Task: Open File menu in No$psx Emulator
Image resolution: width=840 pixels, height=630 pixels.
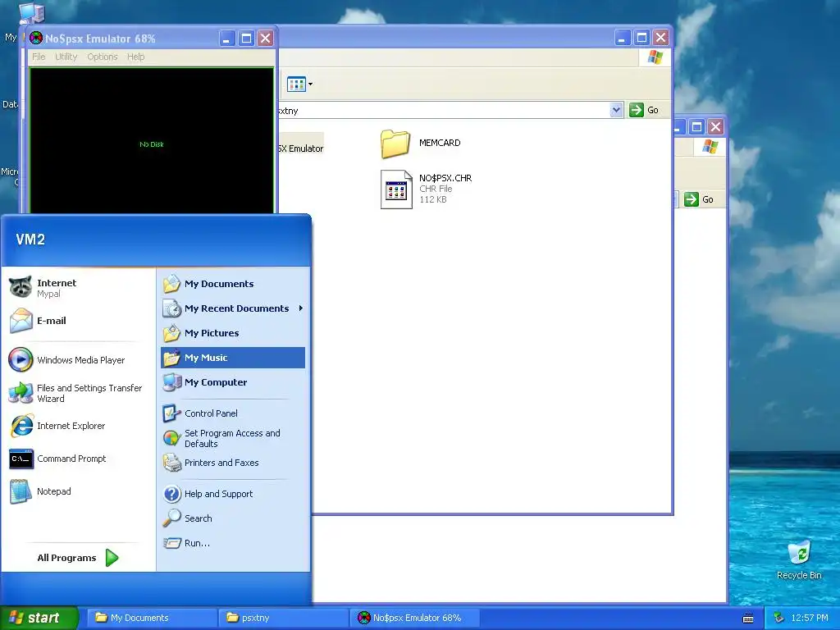Action: 39,57
